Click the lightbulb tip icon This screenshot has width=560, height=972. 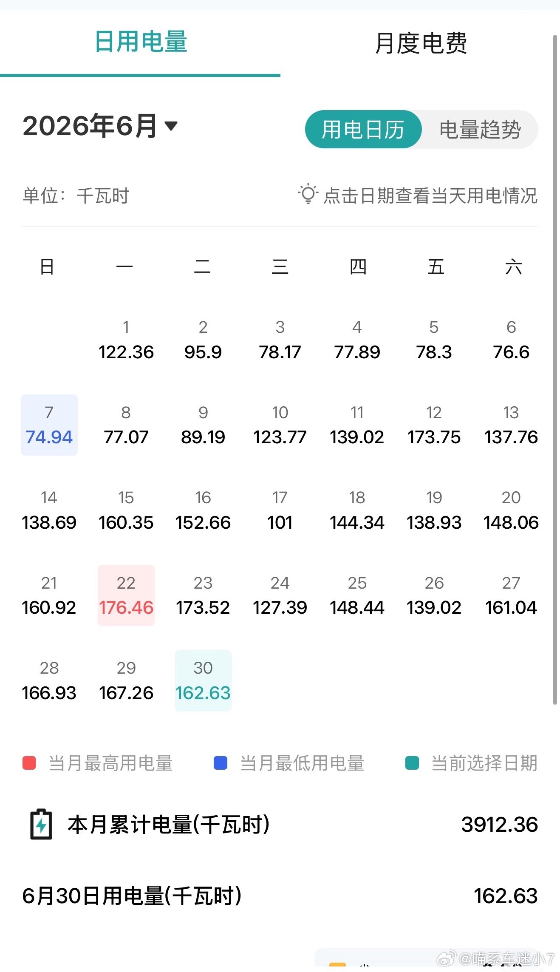coord(308,194)
